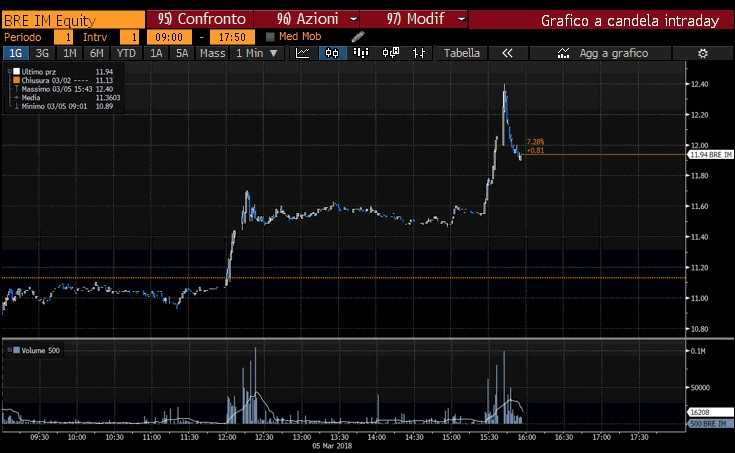Click the Periodo value field

(x=63, y=37)
